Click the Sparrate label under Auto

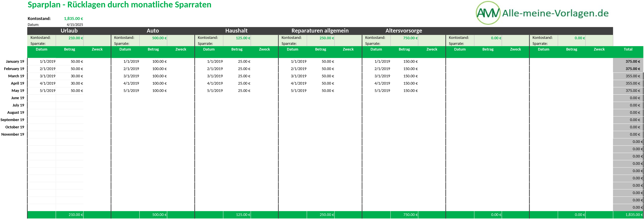coord(121,44)
